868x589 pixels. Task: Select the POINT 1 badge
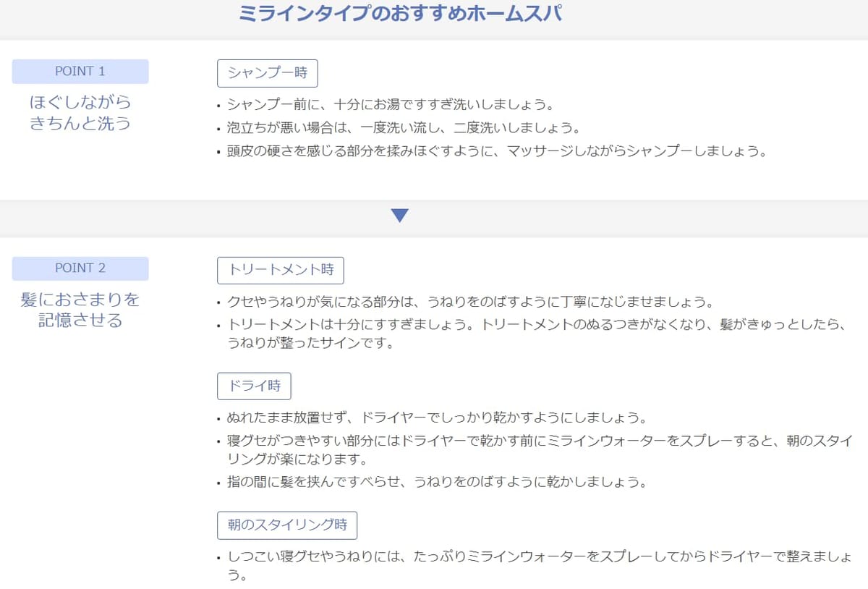pos(80,72)
